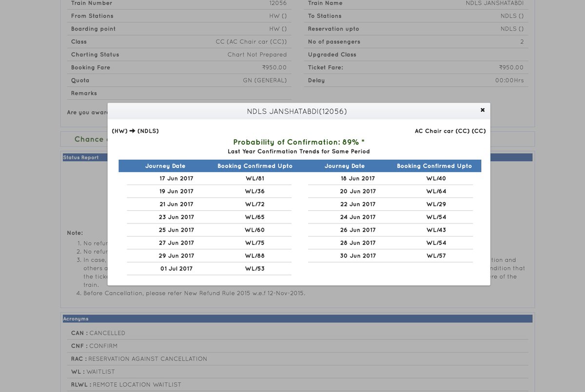Image resolution: width=585 pixels, height=392 pixels.
Task: Click the WL/57 table cell
Action: point(436,256)
